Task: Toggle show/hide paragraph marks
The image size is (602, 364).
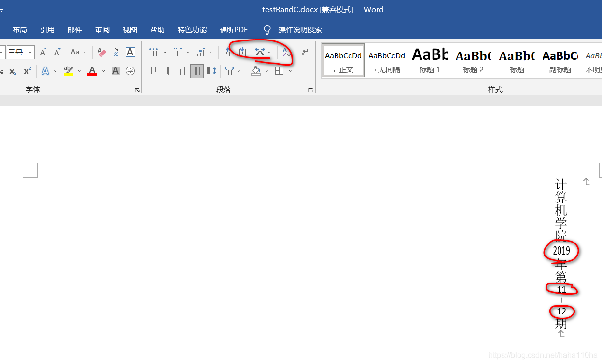Action: (304, 52)
